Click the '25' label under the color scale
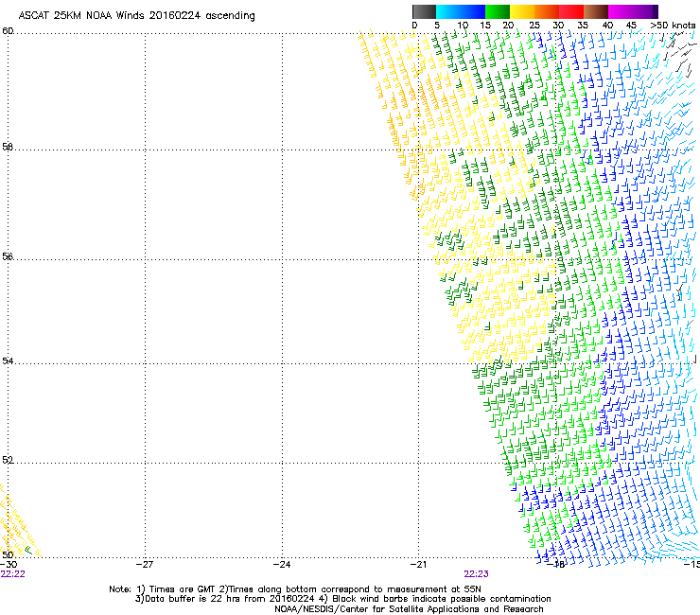700x615 pixels. (x=534, y=26)
